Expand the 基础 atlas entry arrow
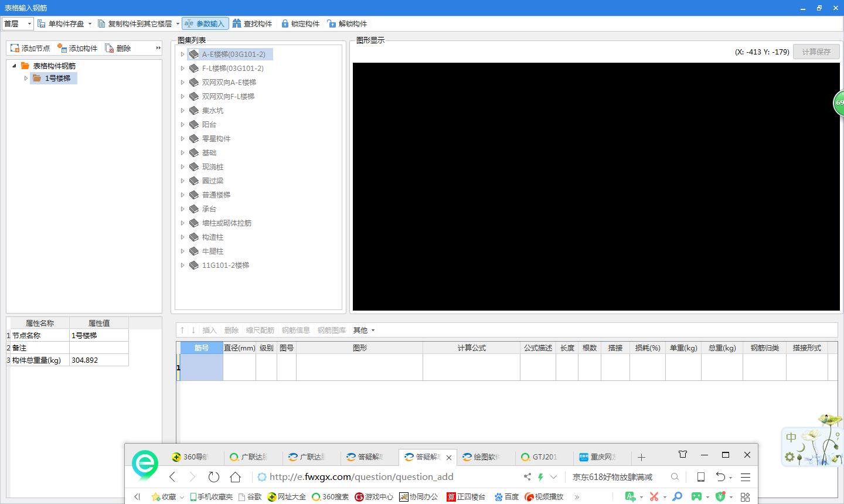This screenshot has width=844, height=504. 182,152
